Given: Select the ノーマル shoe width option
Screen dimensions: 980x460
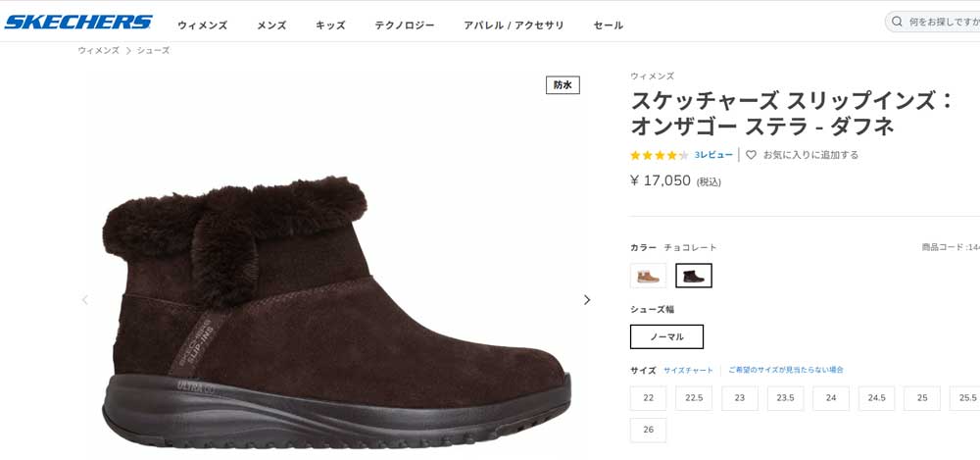Looking at the screenshot, I should (x=666, y=336).
